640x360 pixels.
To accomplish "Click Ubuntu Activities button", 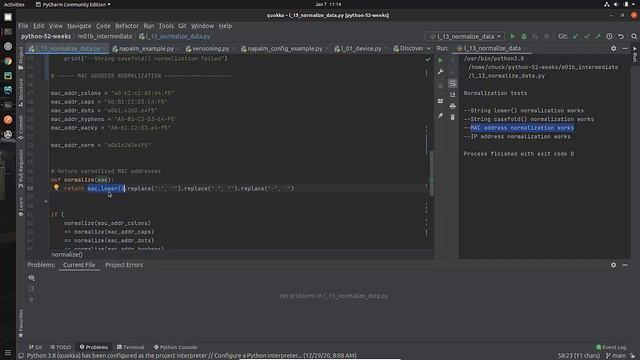I will click(x=14, y=4).
